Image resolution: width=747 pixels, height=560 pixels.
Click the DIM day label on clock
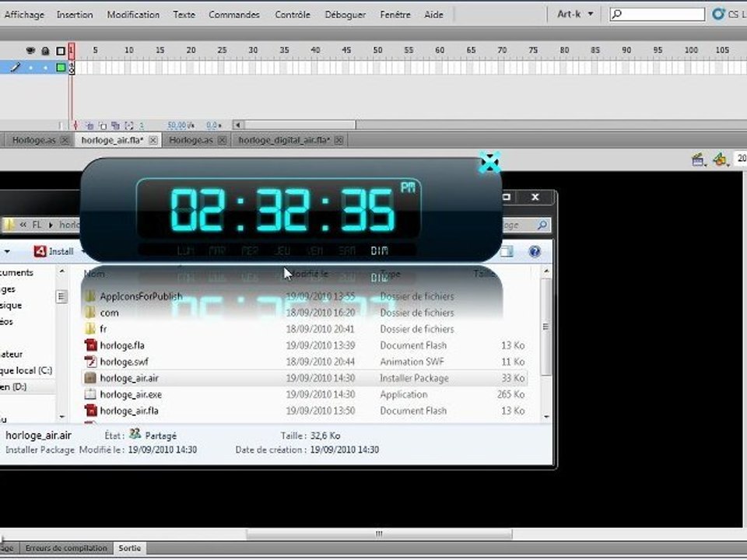click(x=379, y=250)
